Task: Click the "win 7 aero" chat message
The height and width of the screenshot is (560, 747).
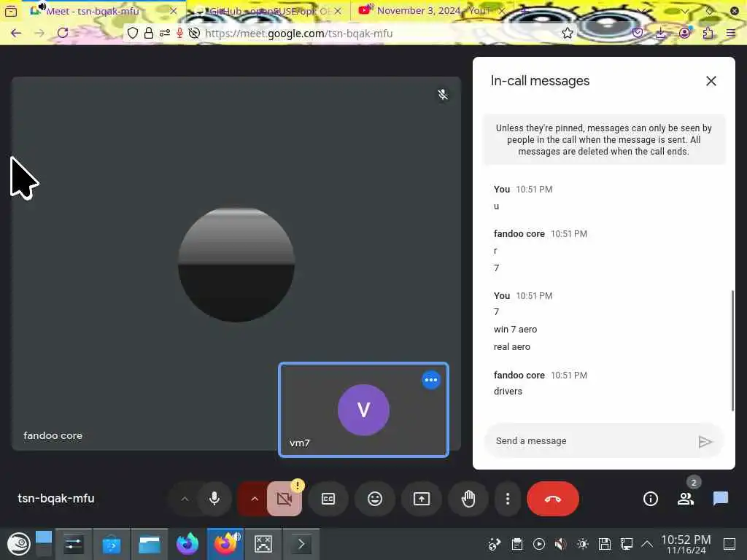Action: coord(515,330)
